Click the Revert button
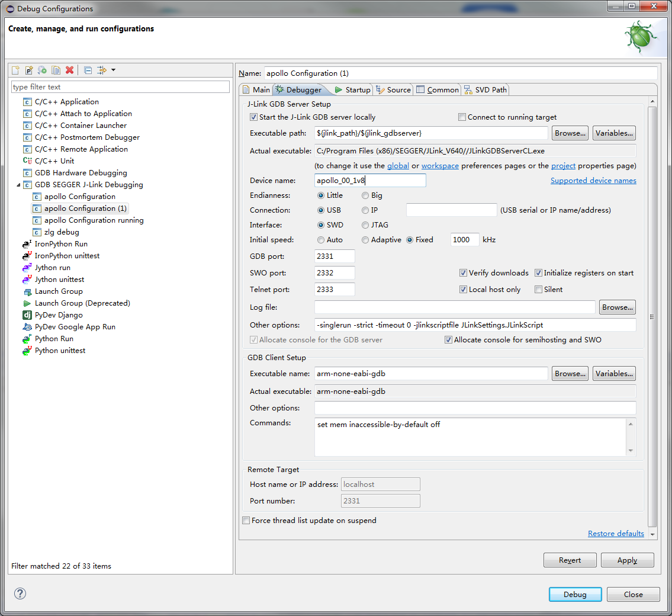This screenshot has width=672, height=616. 570,560
